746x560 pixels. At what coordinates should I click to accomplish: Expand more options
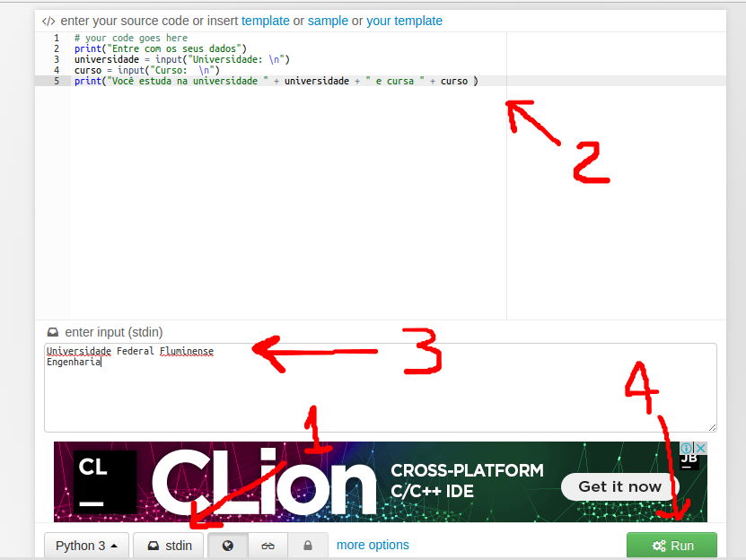pyautogui.click(x=373, y=545)
